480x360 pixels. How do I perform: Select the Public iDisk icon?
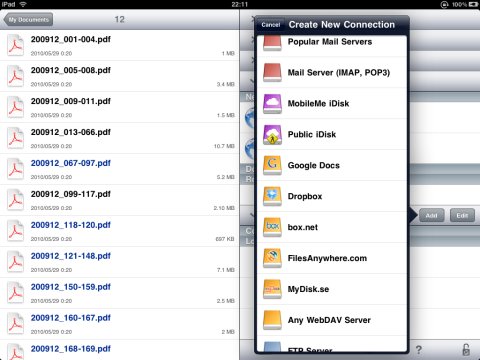coord(272,135)
